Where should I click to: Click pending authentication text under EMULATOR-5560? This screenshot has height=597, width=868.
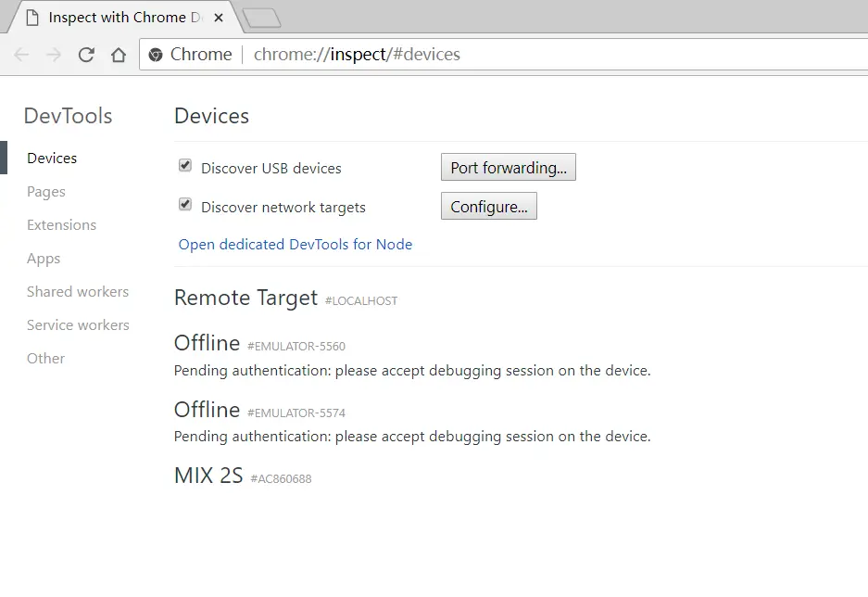click(412, 371)
